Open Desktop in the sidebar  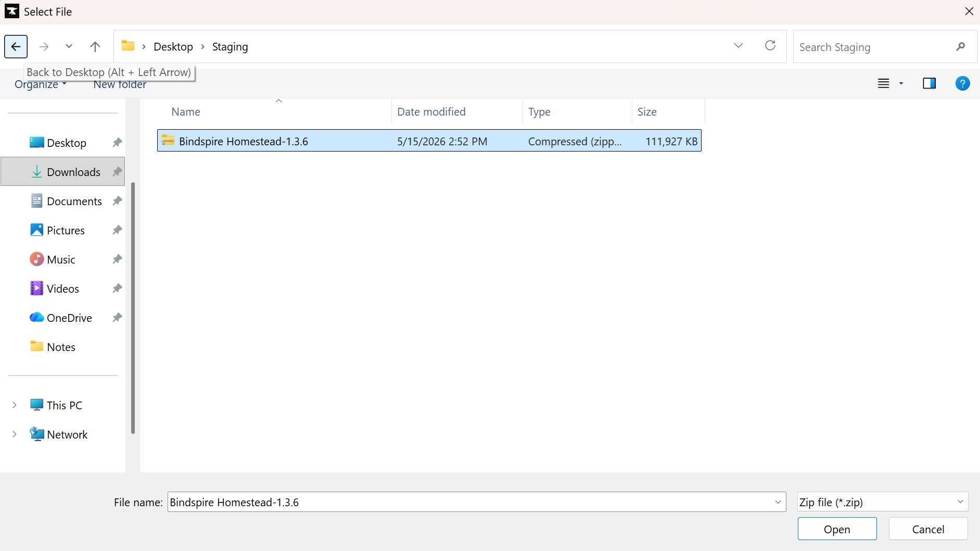tap(66, 143)
